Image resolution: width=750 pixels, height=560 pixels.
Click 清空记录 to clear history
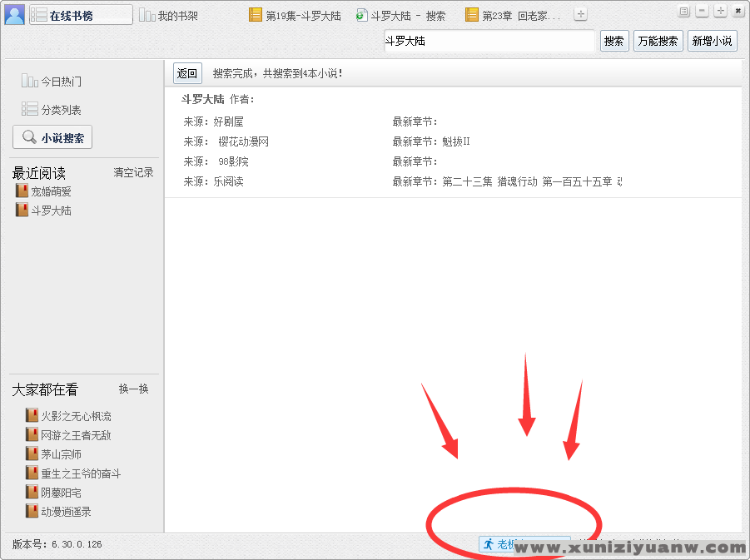coord(133,172)
